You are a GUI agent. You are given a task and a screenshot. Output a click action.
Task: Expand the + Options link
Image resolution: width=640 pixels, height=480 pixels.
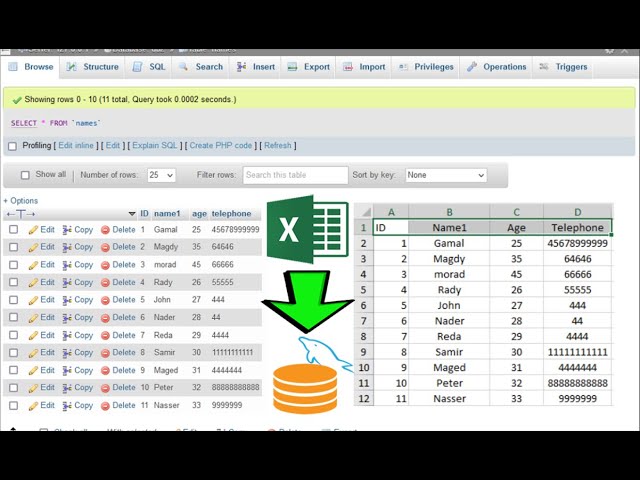pyautogui.click(x=20, y=201)
